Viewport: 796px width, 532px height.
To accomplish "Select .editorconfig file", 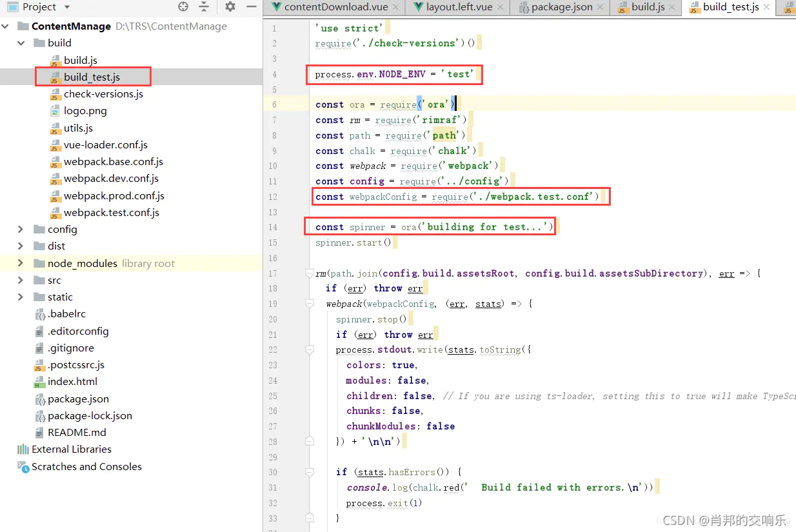I will pos(78,331).
